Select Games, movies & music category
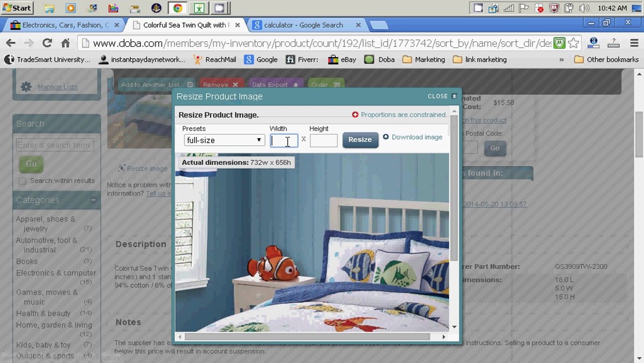 click(x=47, y=297)
